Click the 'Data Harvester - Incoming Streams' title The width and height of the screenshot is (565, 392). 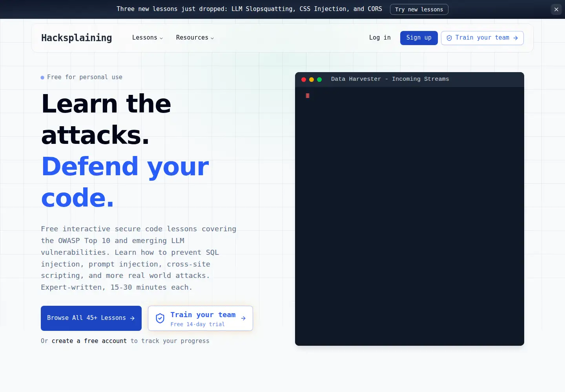(390, 79)
